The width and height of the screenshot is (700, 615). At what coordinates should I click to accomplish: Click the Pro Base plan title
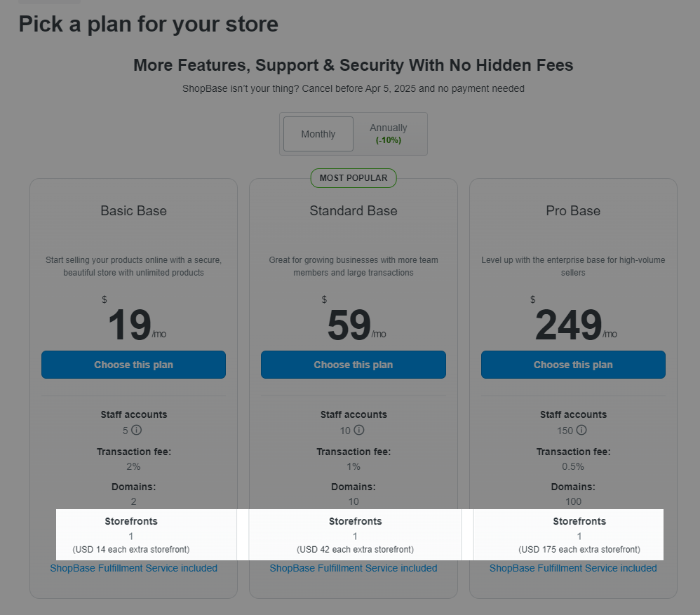click(573, 210)
